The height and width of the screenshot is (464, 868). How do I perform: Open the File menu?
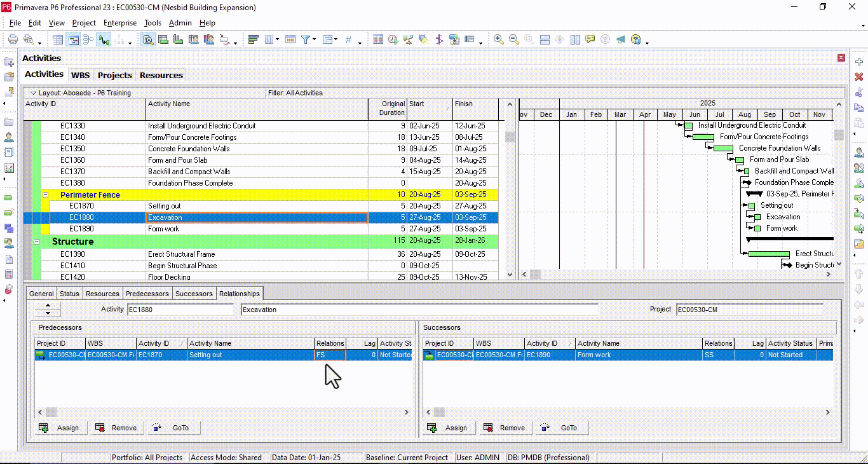(15, 23)
